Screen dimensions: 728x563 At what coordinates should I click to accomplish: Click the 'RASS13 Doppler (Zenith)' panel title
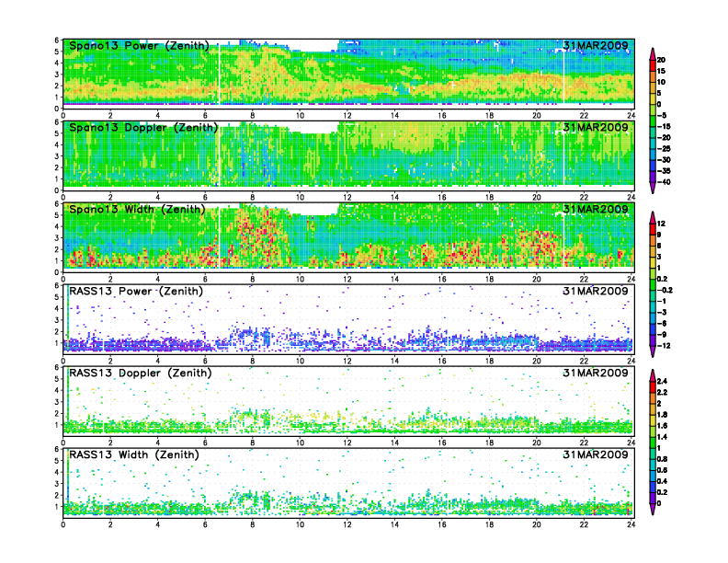141,373
